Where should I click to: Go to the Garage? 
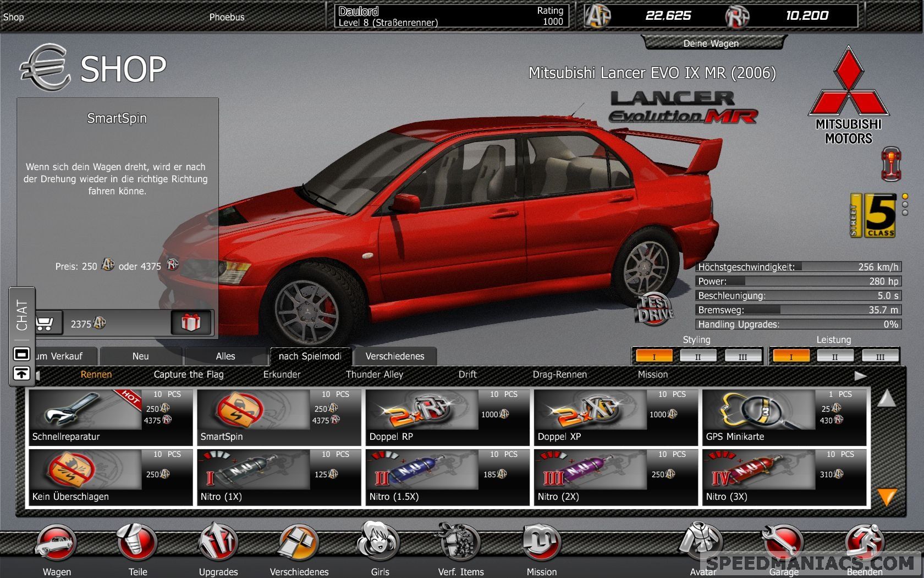(784, 543)
